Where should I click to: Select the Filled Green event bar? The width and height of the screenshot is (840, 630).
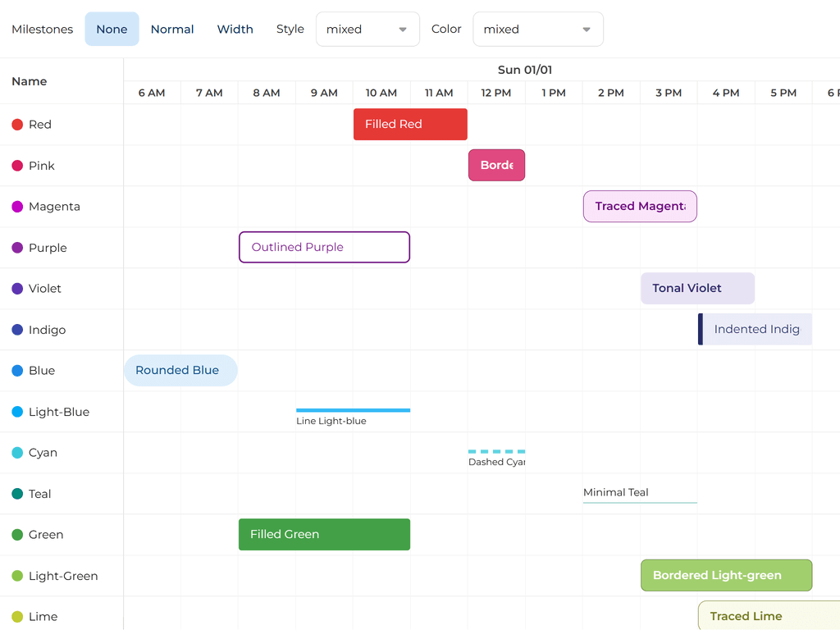pos(324,535)
